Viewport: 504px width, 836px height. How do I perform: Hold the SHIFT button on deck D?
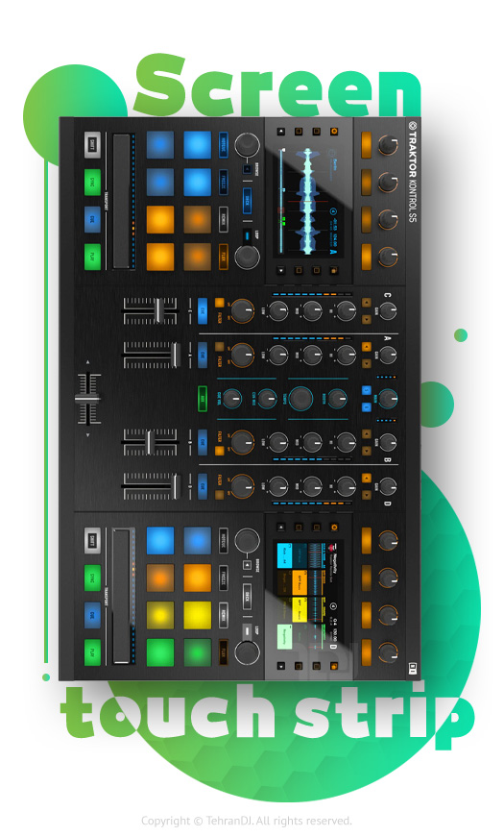click(x=92, y=541)
